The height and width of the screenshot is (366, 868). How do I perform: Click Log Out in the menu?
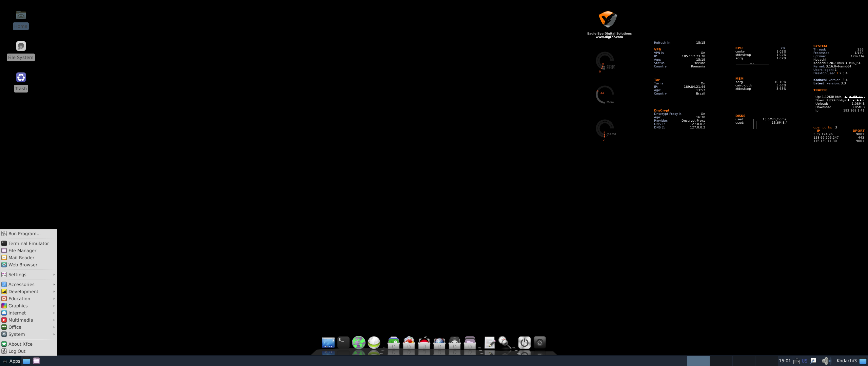point(17,351)
